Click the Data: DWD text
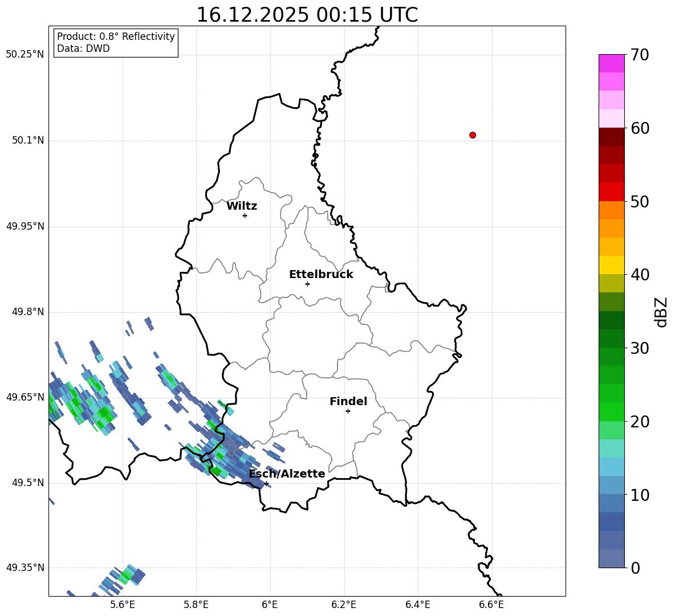The width and height of the screenshot is (675, 616). [x=83, y=48]
